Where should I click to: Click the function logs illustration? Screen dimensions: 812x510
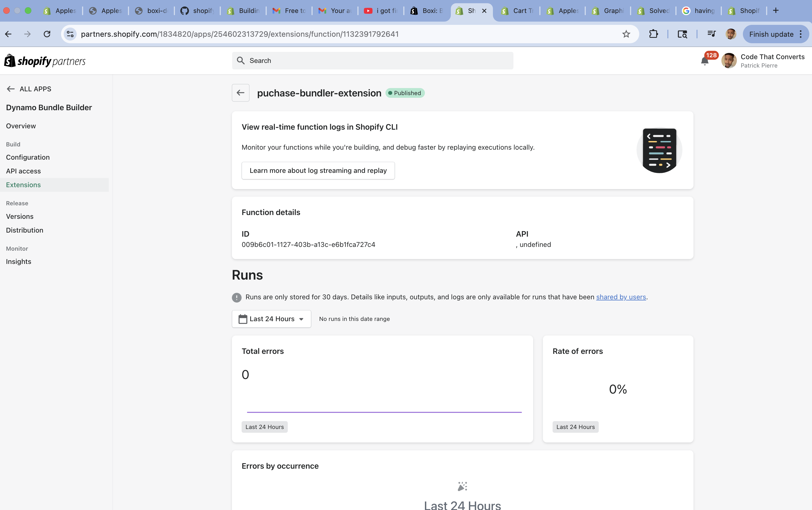(x=659, y=150)
